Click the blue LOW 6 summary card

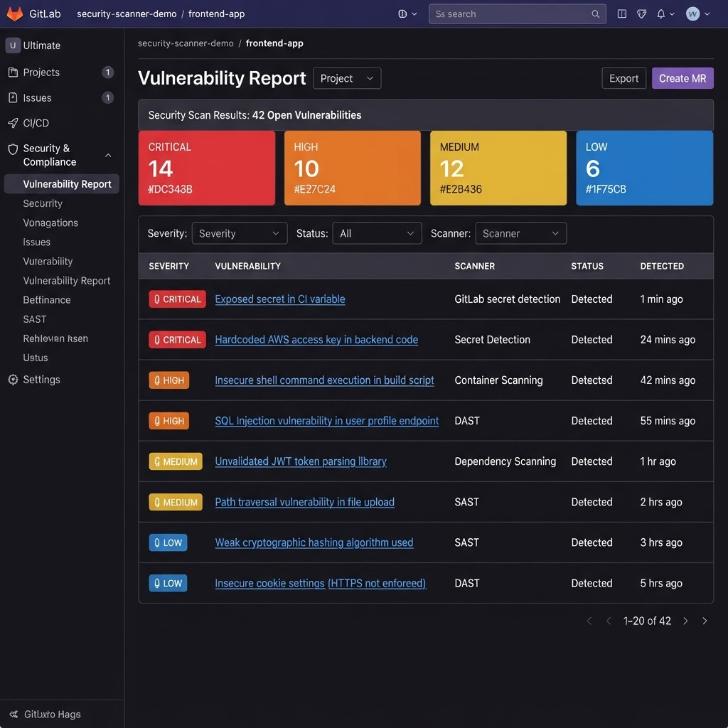click(x=644, y=168)
